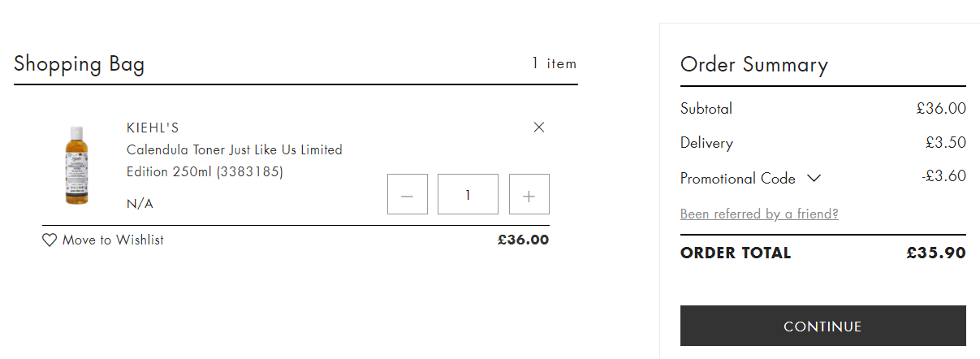Click the 1 item count text
Viewport: 980px width, 359px height.
click(x=554, y=63)
